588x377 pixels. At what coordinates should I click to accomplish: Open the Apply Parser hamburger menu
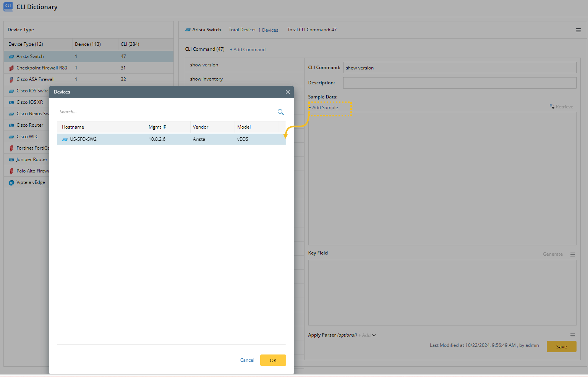click(572, 335)
